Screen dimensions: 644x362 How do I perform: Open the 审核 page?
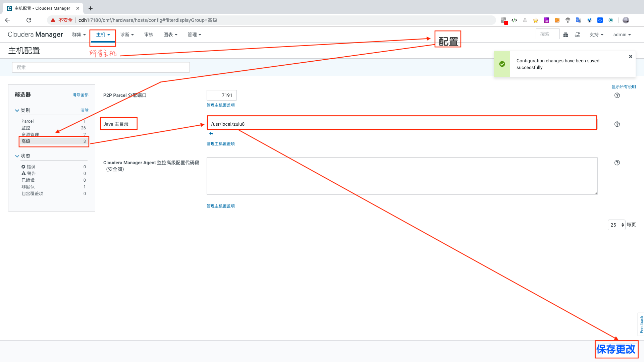click(x=149, y=35)
